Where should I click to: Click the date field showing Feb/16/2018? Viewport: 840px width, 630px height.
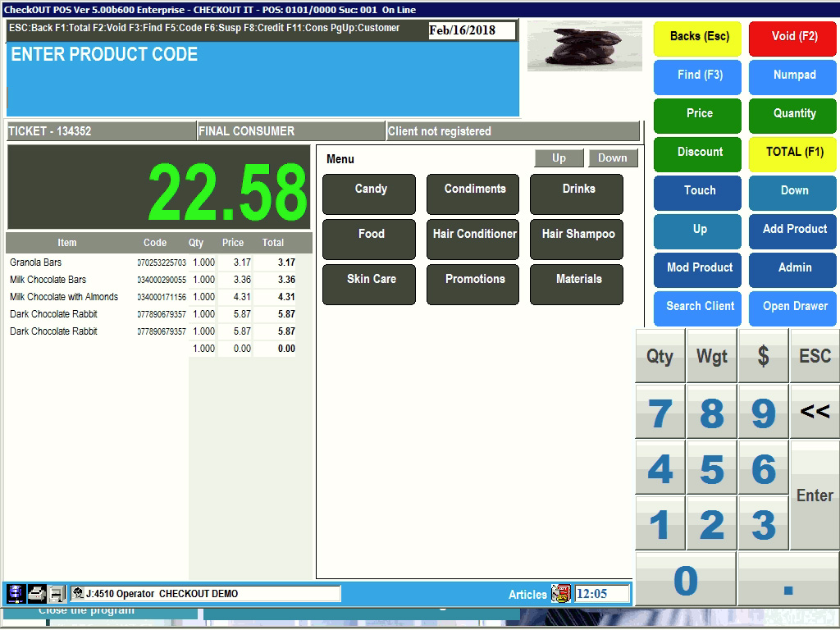pyautogui.click(x=472, y=30)
